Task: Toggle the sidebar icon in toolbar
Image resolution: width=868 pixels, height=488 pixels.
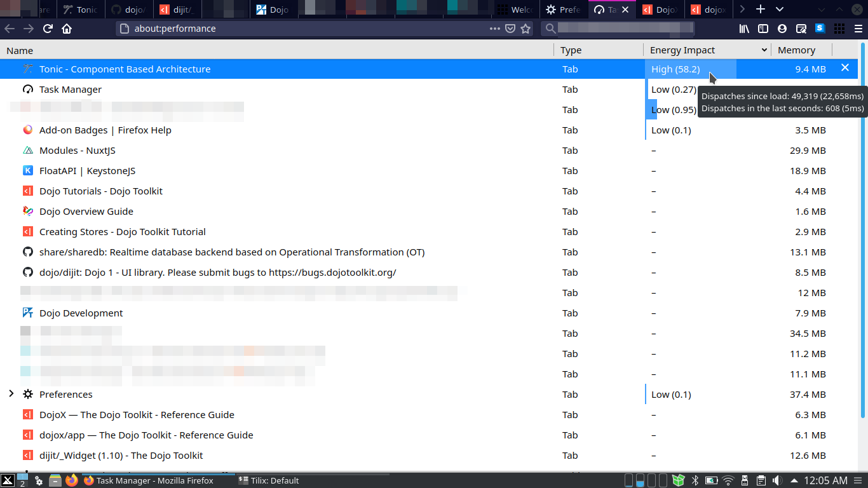Action: pos(763,29)
